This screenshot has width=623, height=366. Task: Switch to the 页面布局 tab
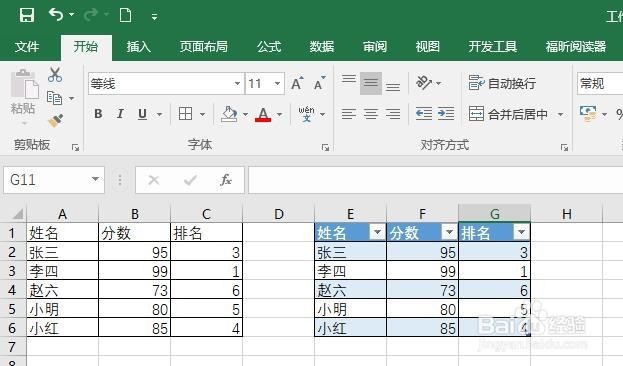203,47
